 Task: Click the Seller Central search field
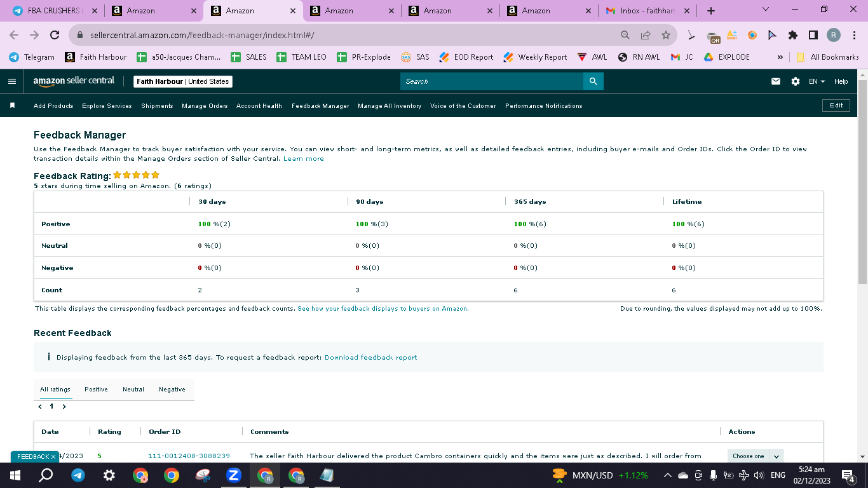[x=492, y=81]
